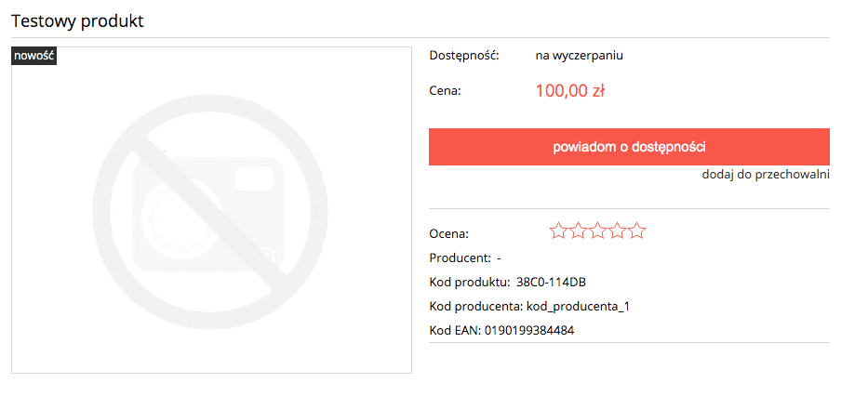
Task: Click the 'nowość' badge label
Action: [x=34, y=56]
